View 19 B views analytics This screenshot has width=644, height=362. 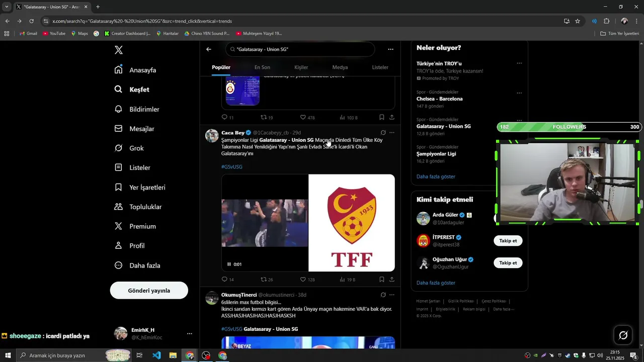[347, 280]
